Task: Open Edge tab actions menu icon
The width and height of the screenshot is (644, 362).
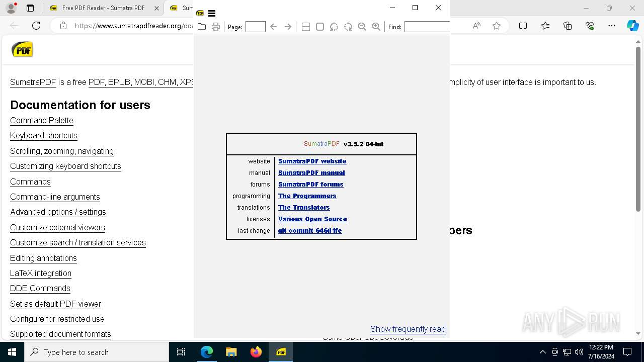Action: click(30, 8)
